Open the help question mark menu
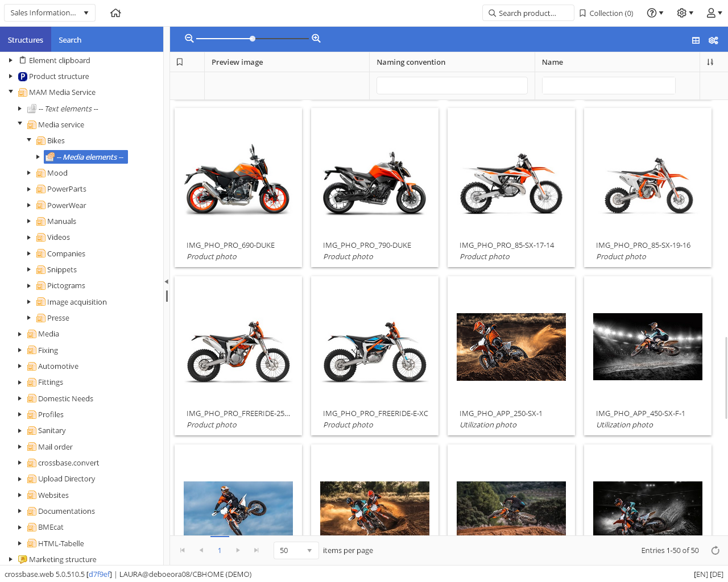The width and height of the screenshot is (728, 582). tap(655, 13)
